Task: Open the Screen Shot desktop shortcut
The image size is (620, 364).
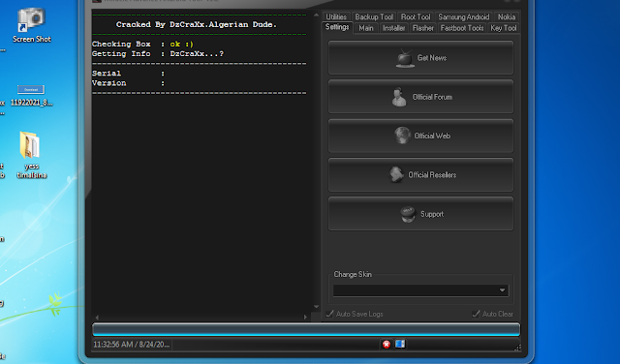Action: pos(31,25)
